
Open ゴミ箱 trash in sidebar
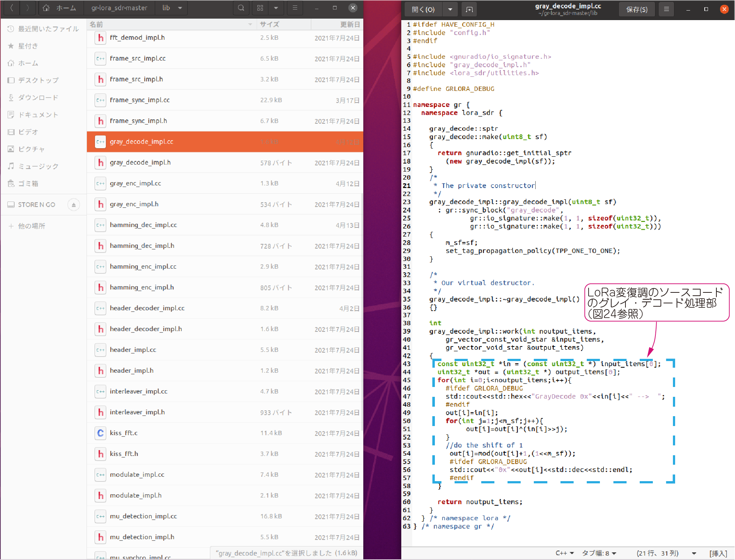click(x=28, y=184)
